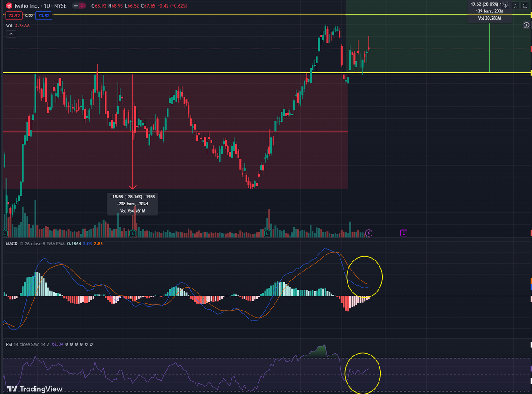Select the magenta E earnings marker right of the lightning icon
The height and width of the screenshot is (394, 532).
click(x=404, y=233)
